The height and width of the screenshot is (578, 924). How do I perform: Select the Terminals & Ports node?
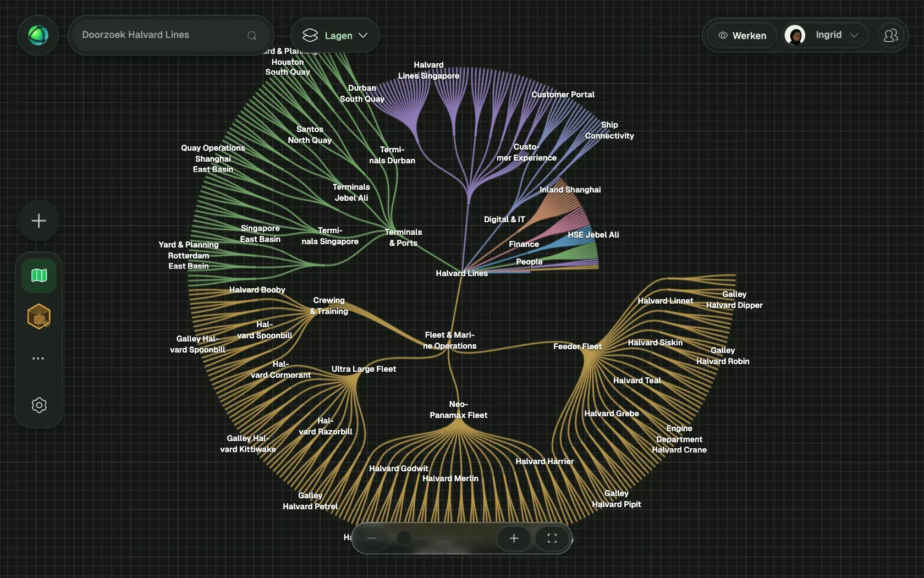pyautogui.click(x=403, y=238)
